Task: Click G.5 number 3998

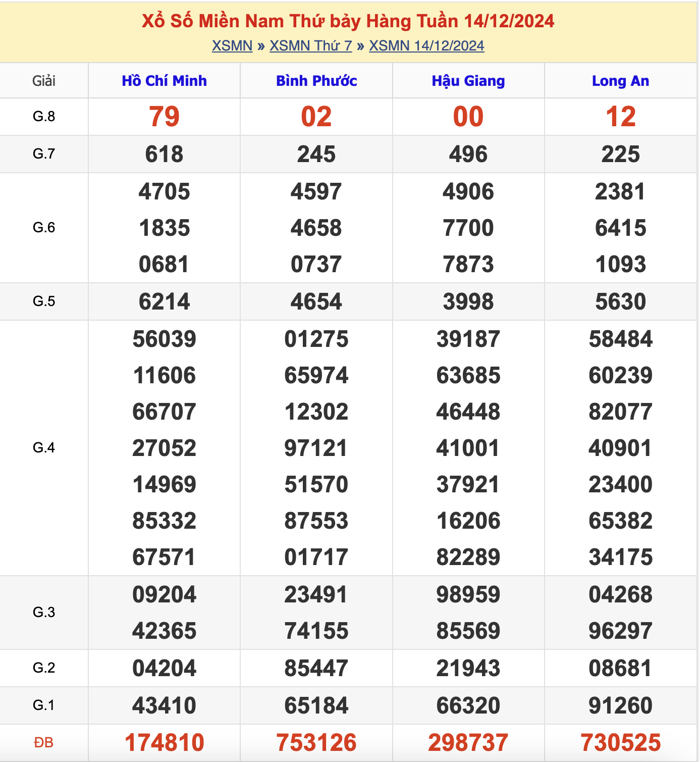Action: pyautogui.click(x=468, y=301)
